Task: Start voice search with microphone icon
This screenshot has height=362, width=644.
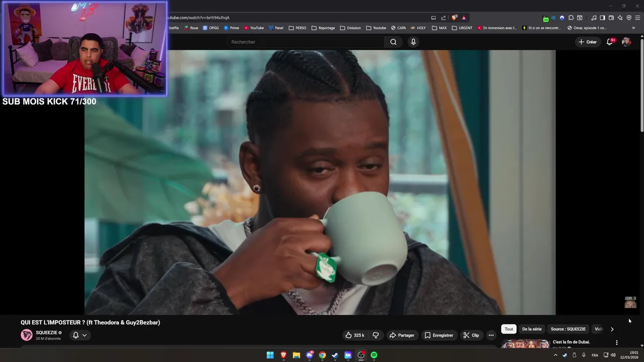Action: tap(413, 42)
